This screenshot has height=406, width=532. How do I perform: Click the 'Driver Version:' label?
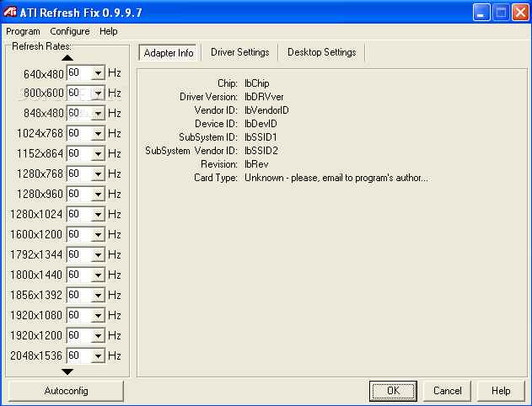click(208, 97)
